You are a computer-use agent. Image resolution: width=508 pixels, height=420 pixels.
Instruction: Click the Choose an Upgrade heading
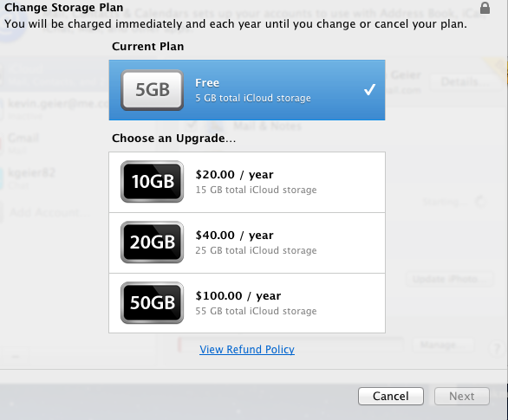click(173, 139)
